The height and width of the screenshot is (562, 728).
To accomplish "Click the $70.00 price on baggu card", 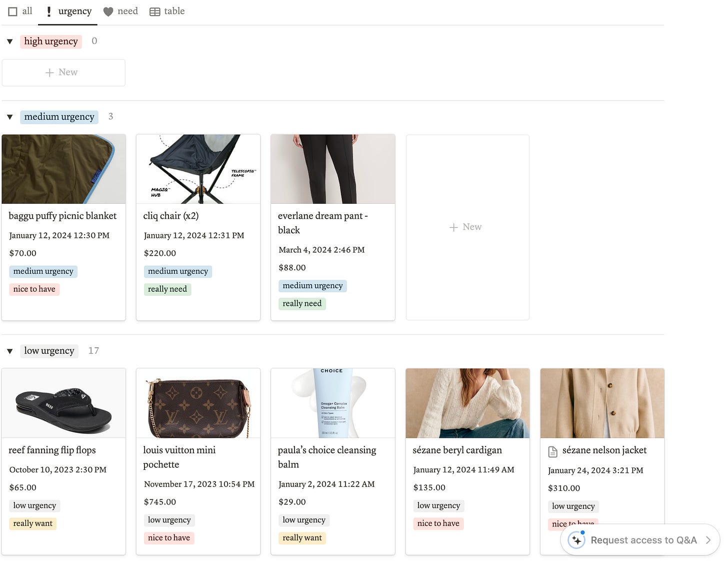I will click(23, 253).
